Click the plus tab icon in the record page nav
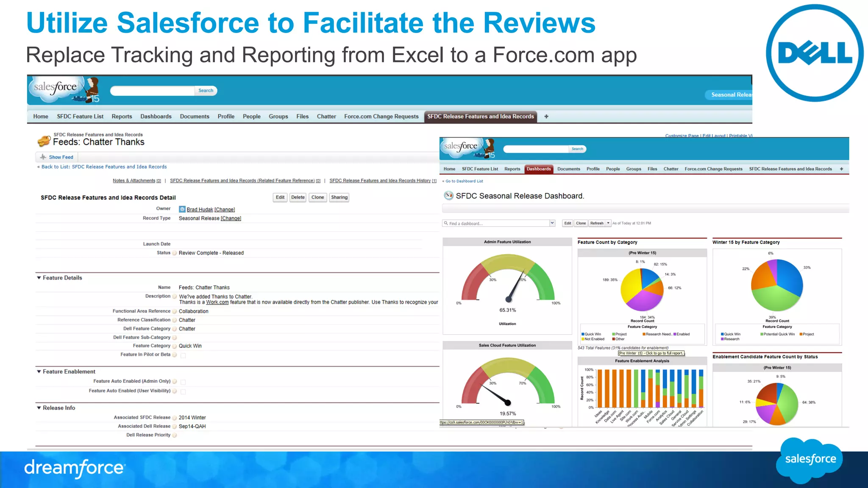868x488 pixels. 546,116
